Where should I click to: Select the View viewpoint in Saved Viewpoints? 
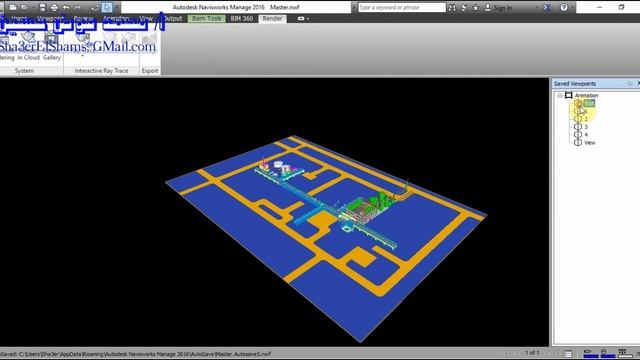pos(590,142)
